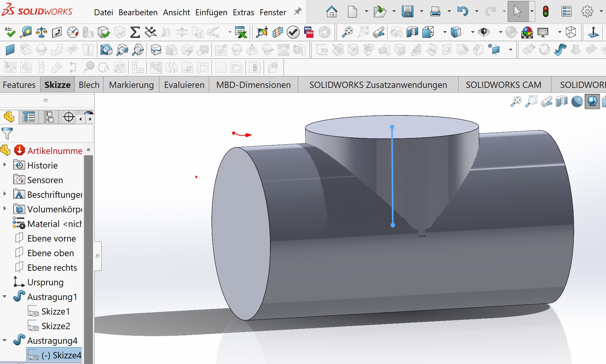Select Ursprung in the feature tree

pos(45,282)
